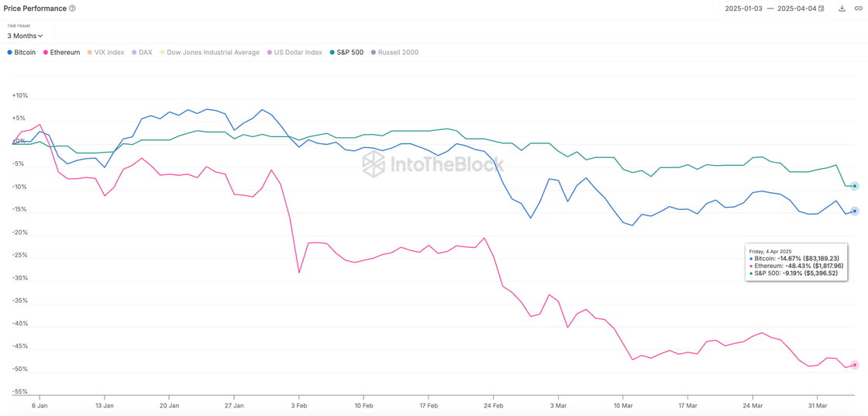Toggle the DAX legend item
This screenshot has width=868, height=416.
point(142,53)
